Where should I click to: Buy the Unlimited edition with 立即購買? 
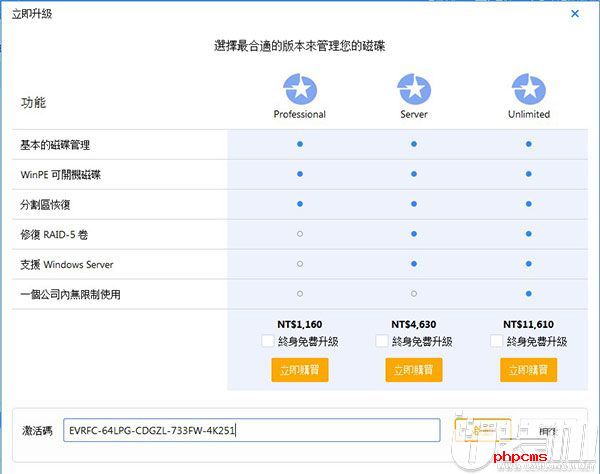pyautogui.click(x=528, y=370)
